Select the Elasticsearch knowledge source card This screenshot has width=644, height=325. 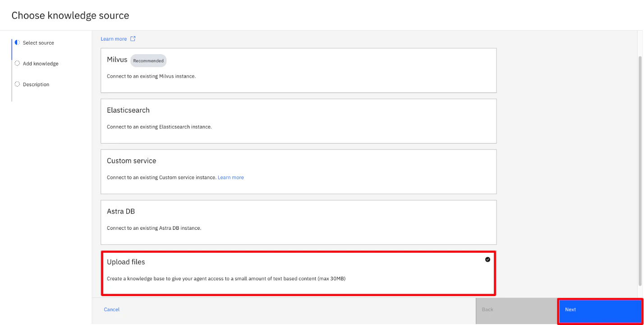point(299,121)
